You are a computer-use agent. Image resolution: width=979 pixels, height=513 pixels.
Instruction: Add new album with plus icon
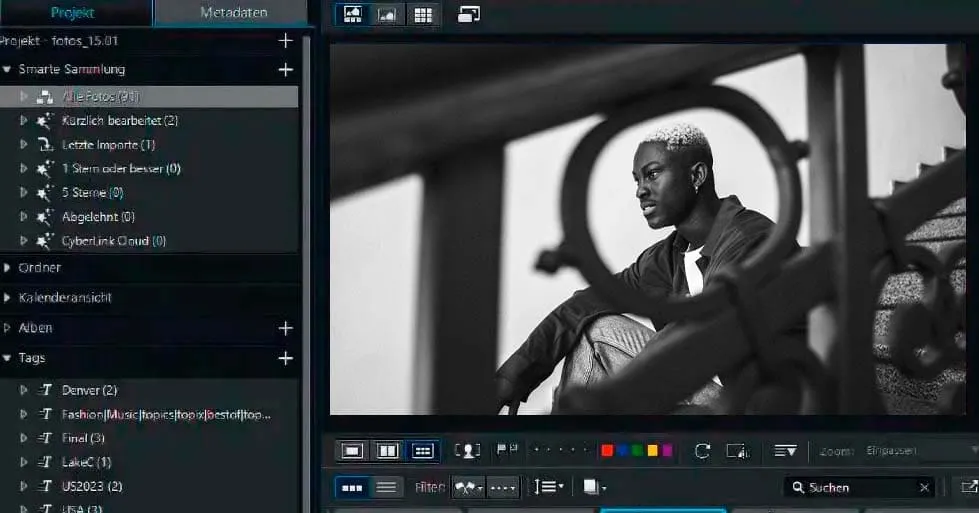[285, 328]
